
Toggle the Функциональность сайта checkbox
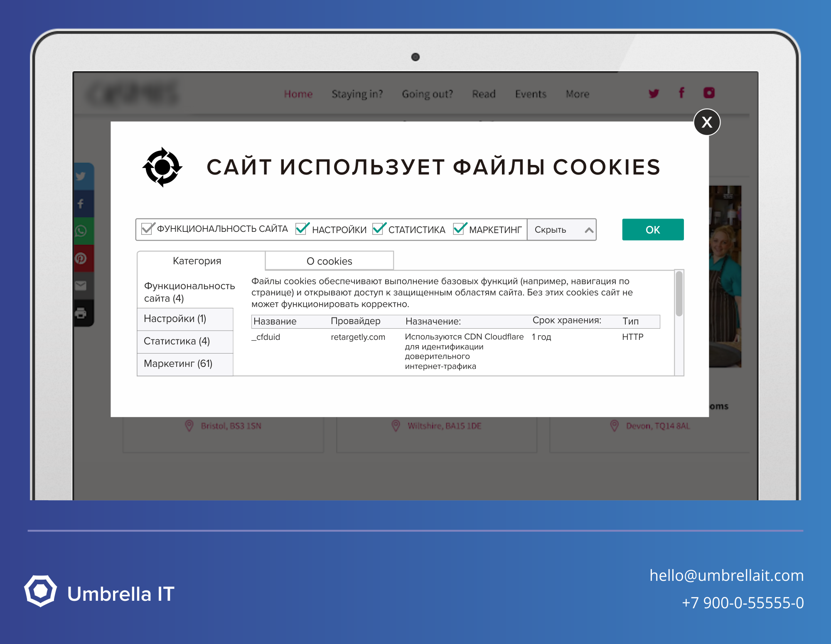147,229
